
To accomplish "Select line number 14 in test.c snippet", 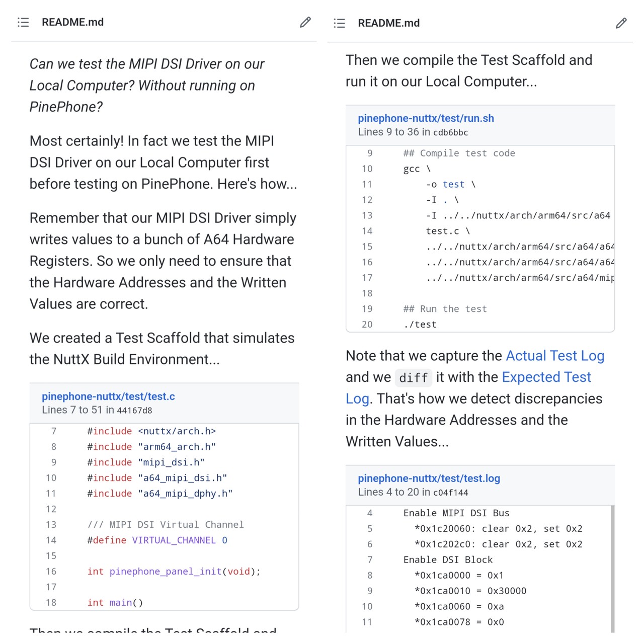I will click(x=51, y=540).
